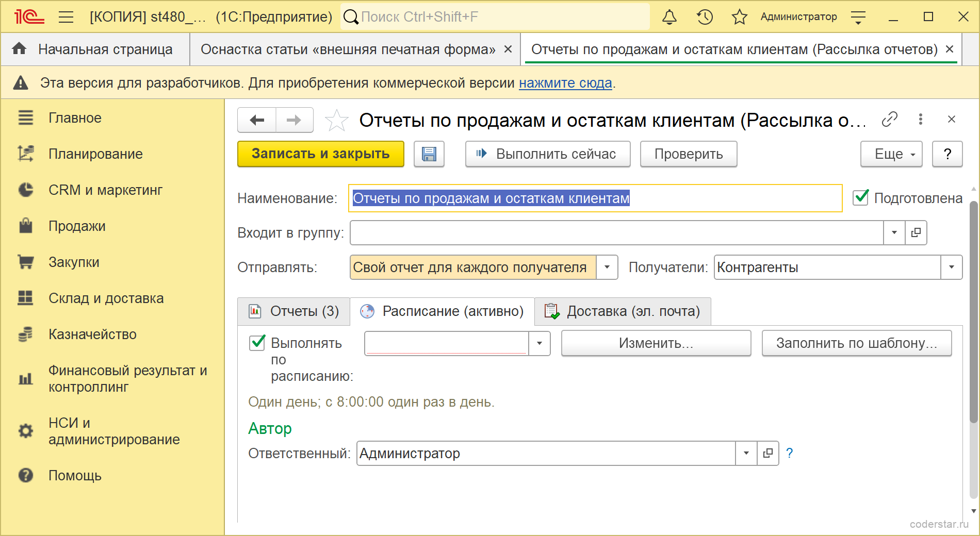Switch to Начальная страница tab
Screen dimensions: 980x536
[x=95, y=49]
